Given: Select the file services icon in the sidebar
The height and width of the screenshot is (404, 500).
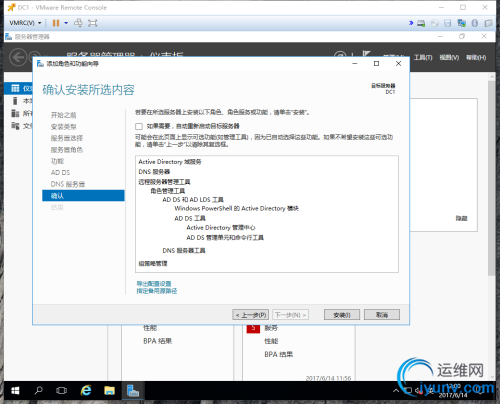Looking at the screenshot, I should coord(15,126).
